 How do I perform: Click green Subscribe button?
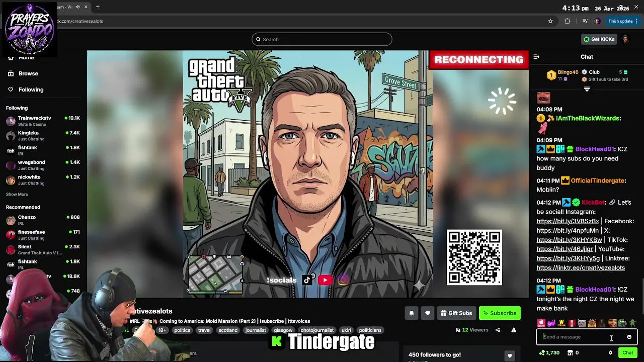(500, 313)
